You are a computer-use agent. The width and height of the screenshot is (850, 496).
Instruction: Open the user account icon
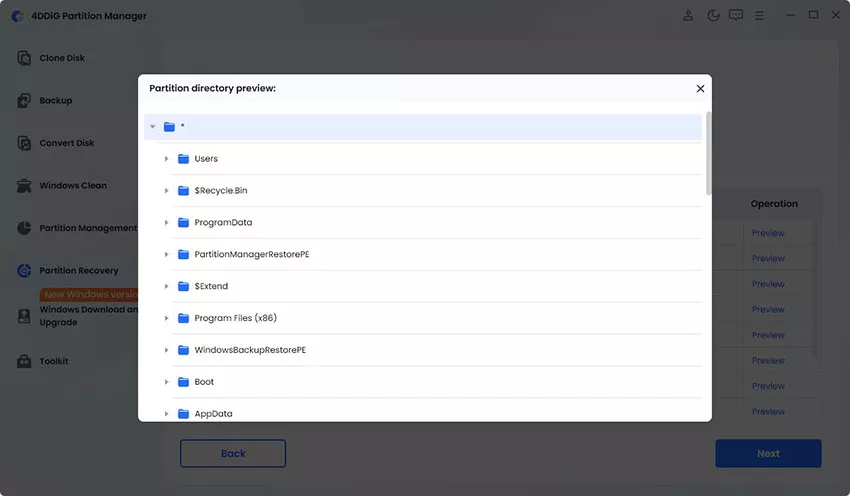coord(688,15)
